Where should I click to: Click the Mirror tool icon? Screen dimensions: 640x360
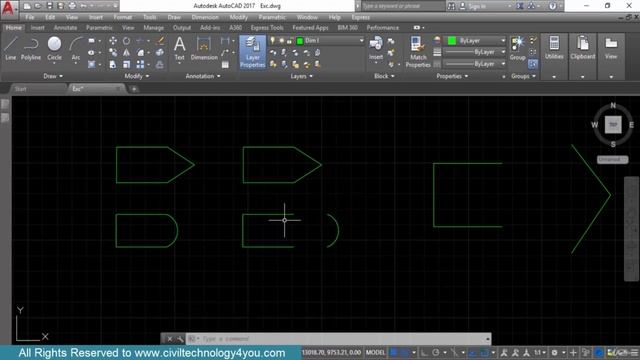(127, 53)
